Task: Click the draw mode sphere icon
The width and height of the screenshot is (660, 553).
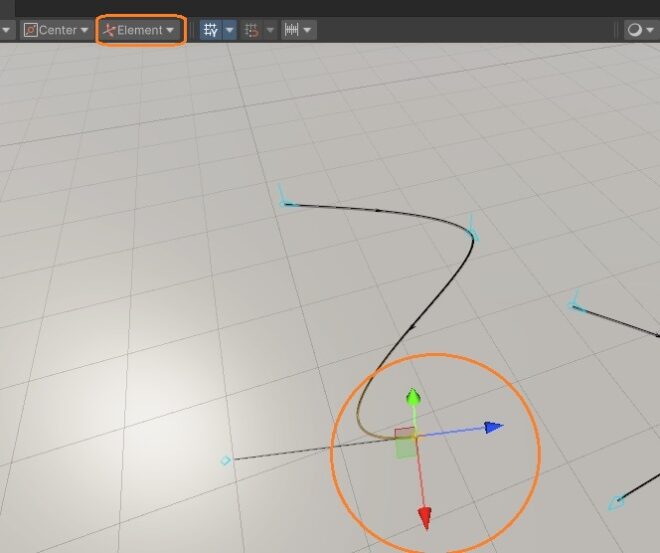Action: [634, 30]
